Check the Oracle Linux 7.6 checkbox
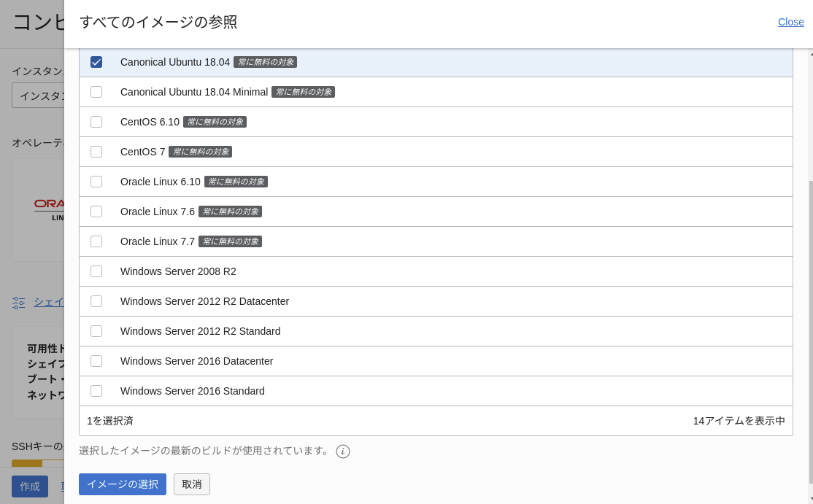Image resolution: width=813 pixels, height=504 pixels. coord(96,212)
